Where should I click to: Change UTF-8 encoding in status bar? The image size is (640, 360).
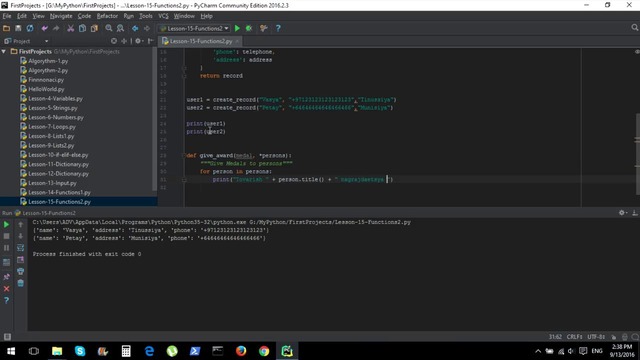click(x=596, y=337)
